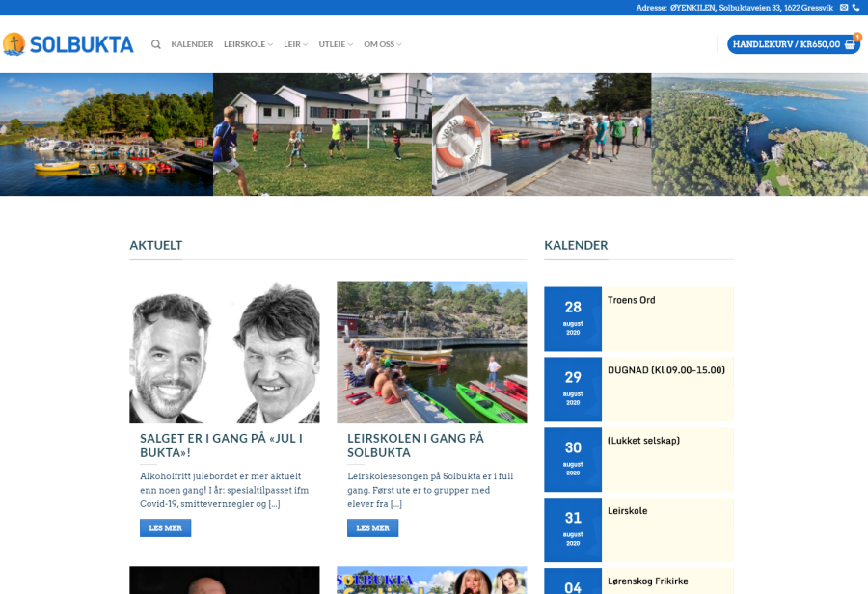Viewport: 868px width, 594px height.
Task: Click the search magnifier icon
Action: point(156,44)
